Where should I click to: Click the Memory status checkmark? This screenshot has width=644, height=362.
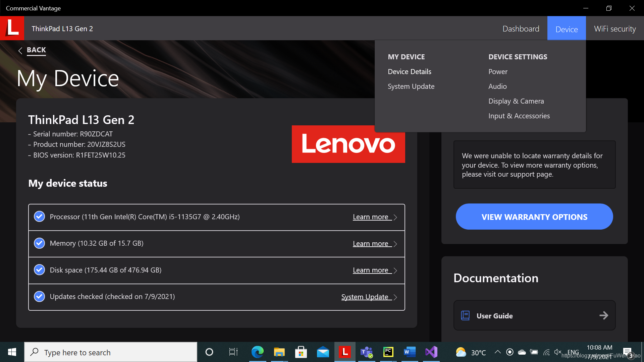(x=40, y=243)
